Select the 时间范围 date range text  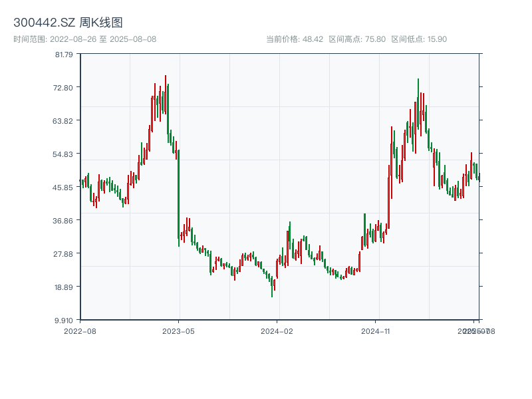pos(84,39)
